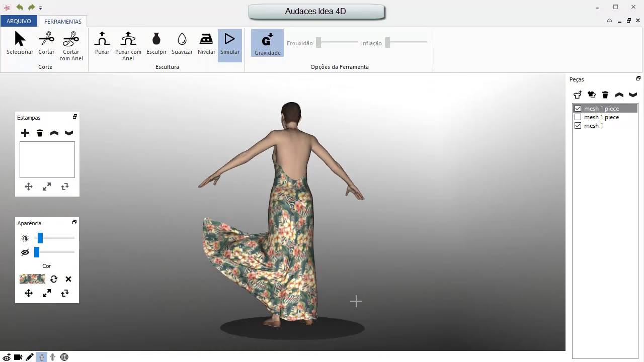Viewport: 644px width, 362px height.
Task: Uncheck the mesh 1 checkbox
Action: (578, 126)
